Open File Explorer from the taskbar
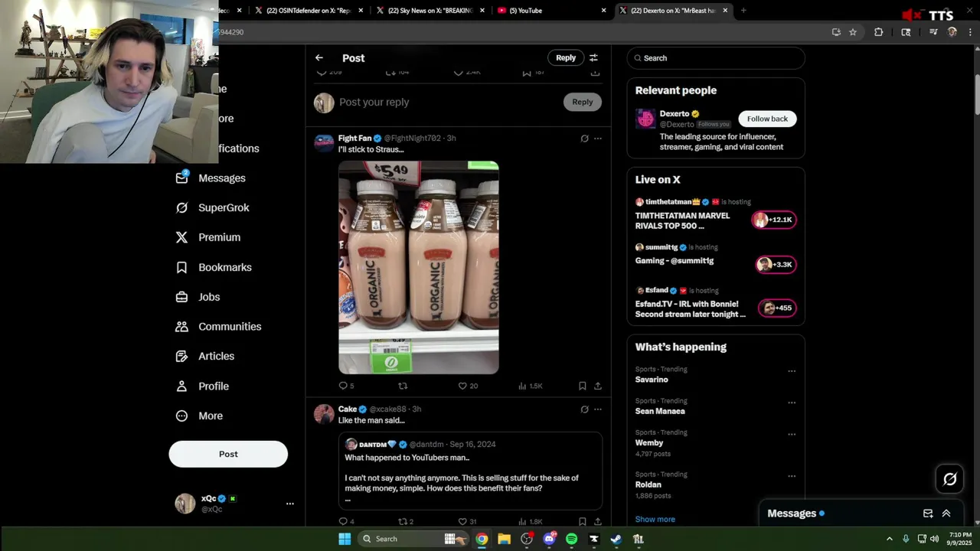980x551 pixels. pos(504,539)
